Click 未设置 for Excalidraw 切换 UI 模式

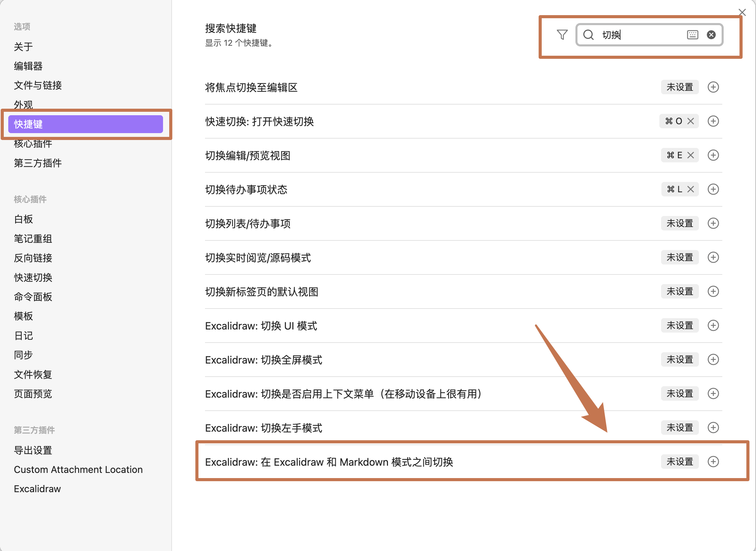(x=680, y=325)
